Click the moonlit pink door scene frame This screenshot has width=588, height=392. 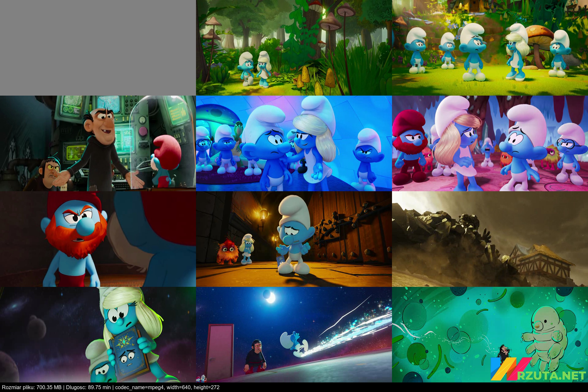294,334
